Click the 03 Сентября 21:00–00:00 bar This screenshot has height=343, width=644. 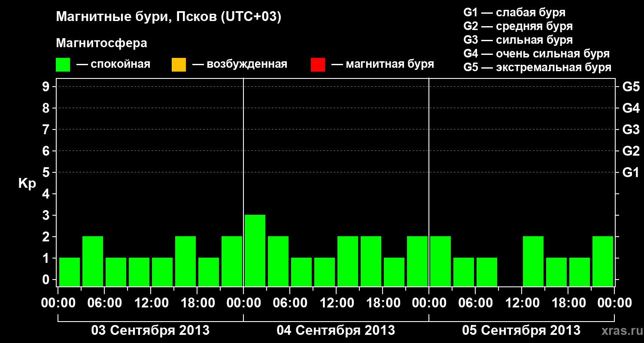(232, 261)
